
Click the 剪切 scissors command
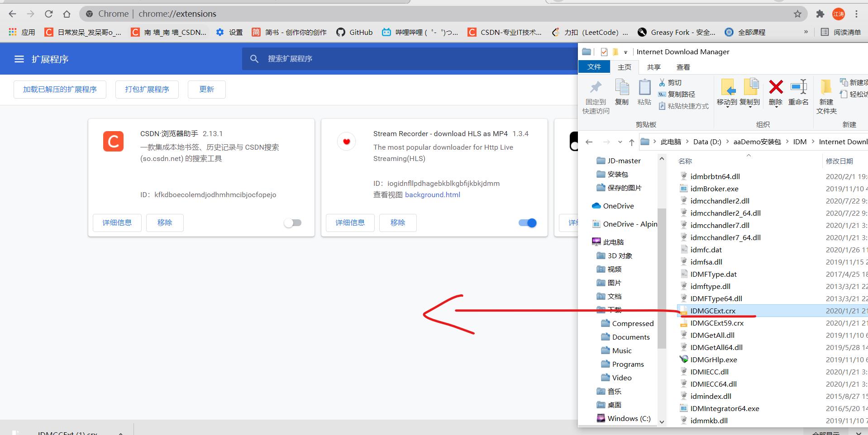670,83
